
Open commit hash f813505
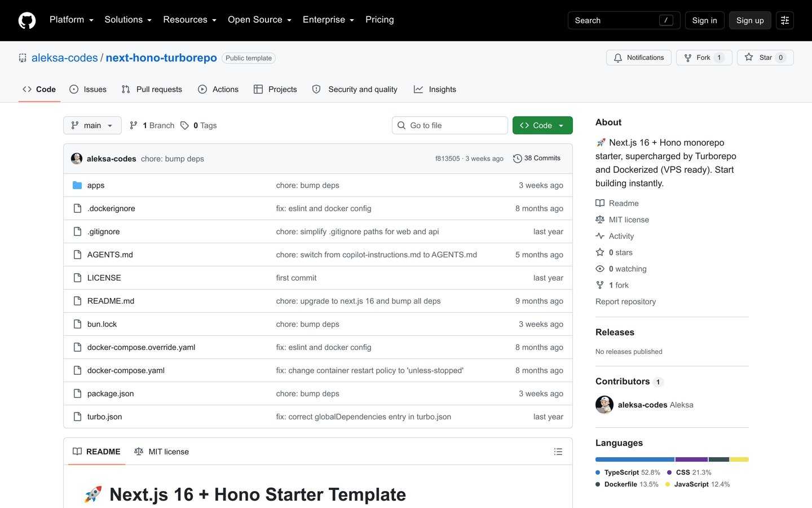[x=448, y=159]
